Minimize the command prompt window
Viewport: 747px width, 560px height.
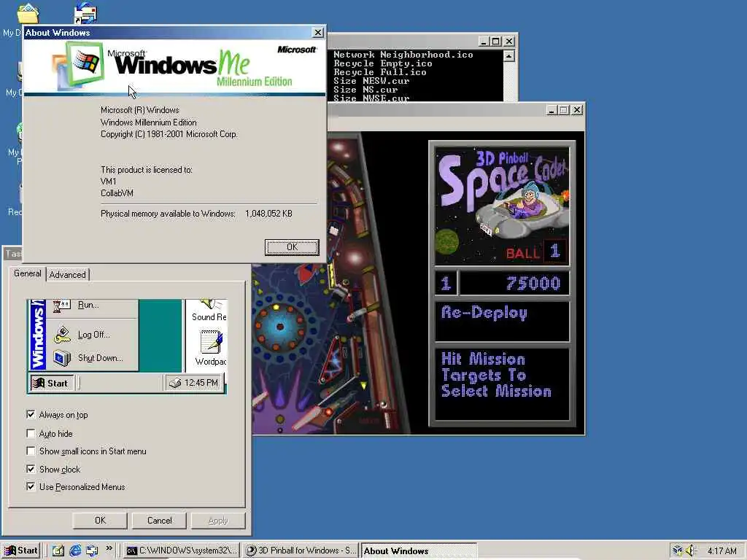click(x=484, y=42)
